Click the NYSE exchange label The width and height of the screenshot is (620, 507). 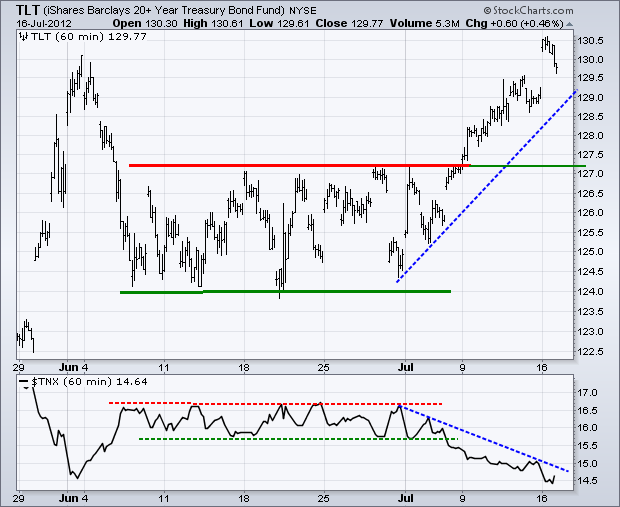click(302, 11)
